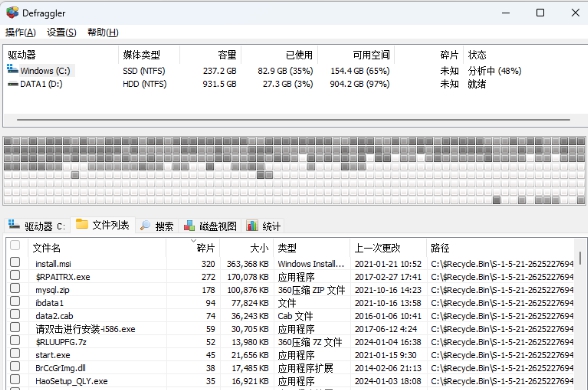
Task: Toggle the select-all checkbox in file list header
Action: [15, 245]
